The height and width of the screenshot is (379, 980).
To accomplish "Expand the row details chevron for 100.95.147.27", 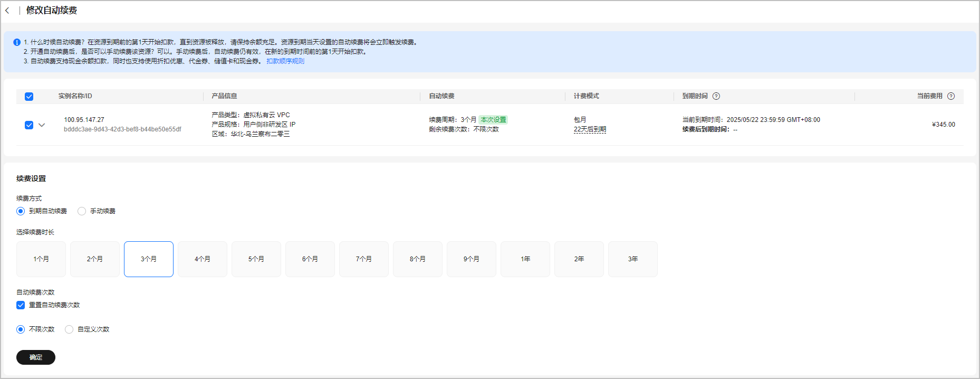I will pyautogui.click(x=42, y=125).
